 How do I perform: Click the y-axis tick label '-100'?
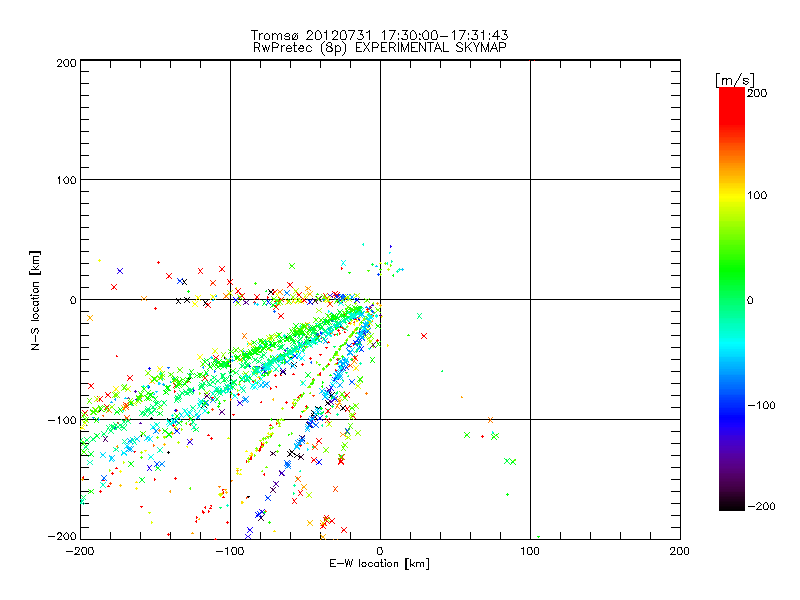point(62,420)
